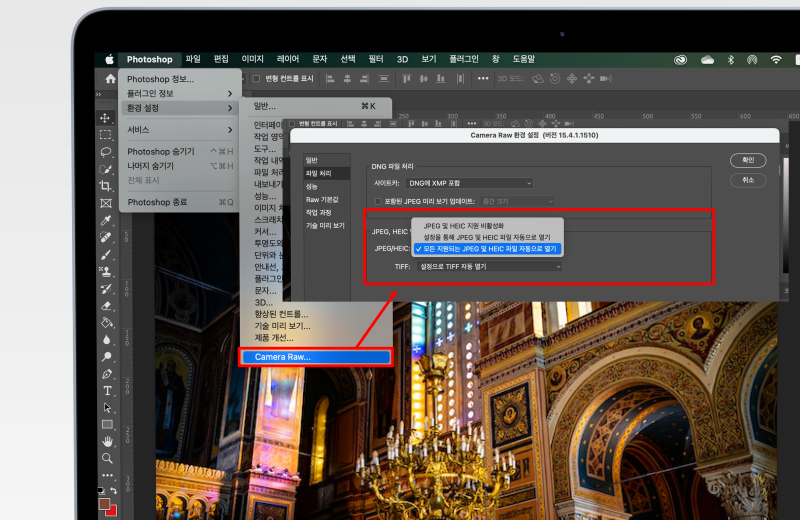Select the Rectangle shape tool
The width and height of the screenshot is (800, 520).
coord(107,425)
